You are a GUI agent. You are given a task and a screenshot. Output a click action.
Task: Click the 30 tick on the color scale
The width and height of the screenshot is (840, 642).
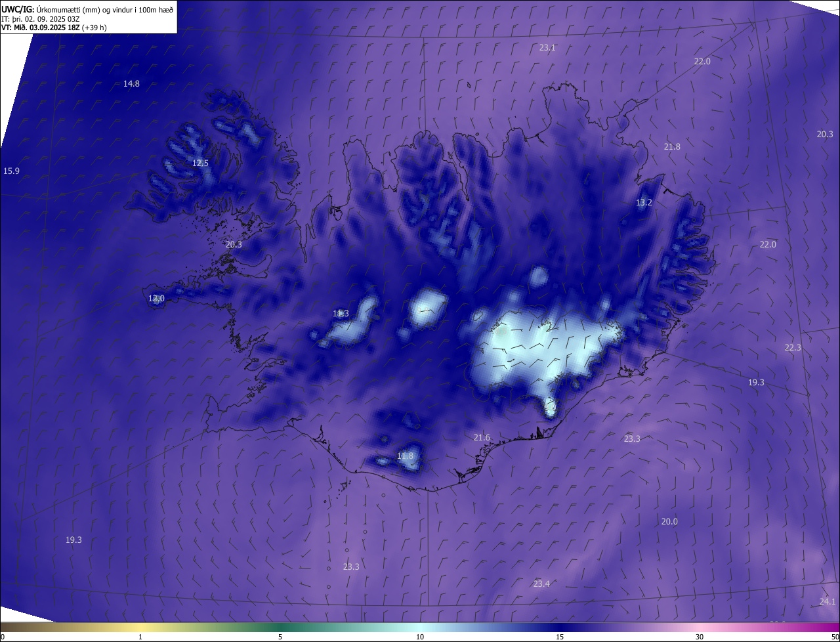[700, 637]
